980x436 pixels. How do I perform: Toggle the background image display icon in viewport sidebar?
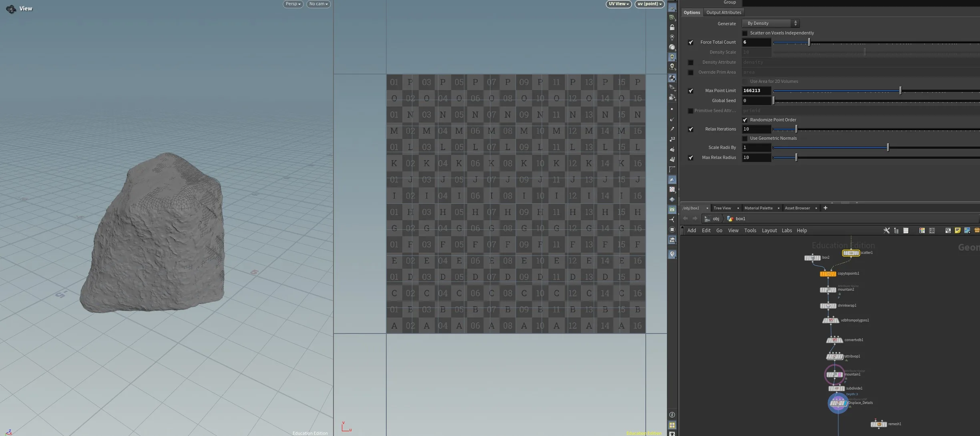tap(672, 240)
